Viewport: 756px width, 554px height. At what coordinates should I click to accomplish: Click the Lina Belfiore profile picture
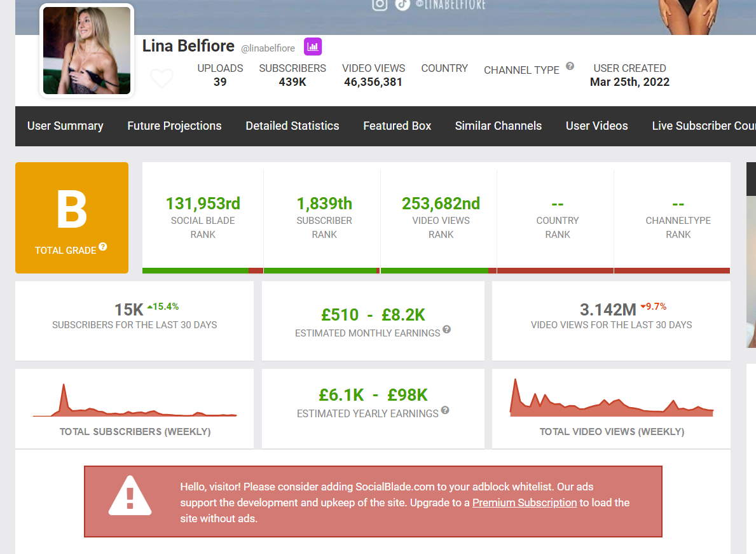pyautogui.click(x=86, y=51)
